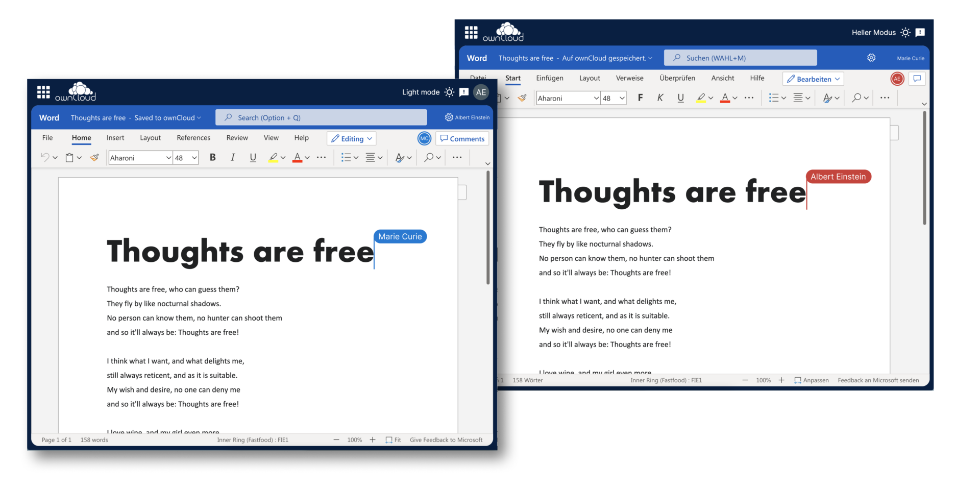Click Find magnifier in German ribbon
The image size is (980, 490).
(x=856, y=97)
